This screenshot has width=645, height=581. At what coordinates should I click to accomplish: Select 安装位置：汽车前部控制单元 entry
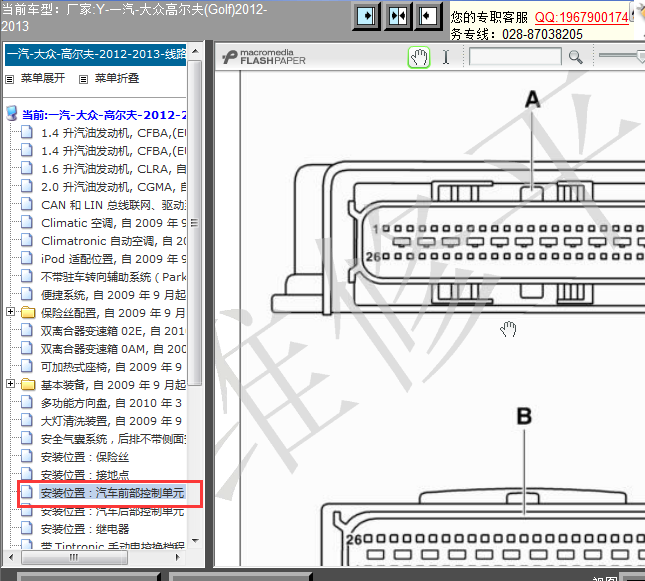click(x=112, y=493)
